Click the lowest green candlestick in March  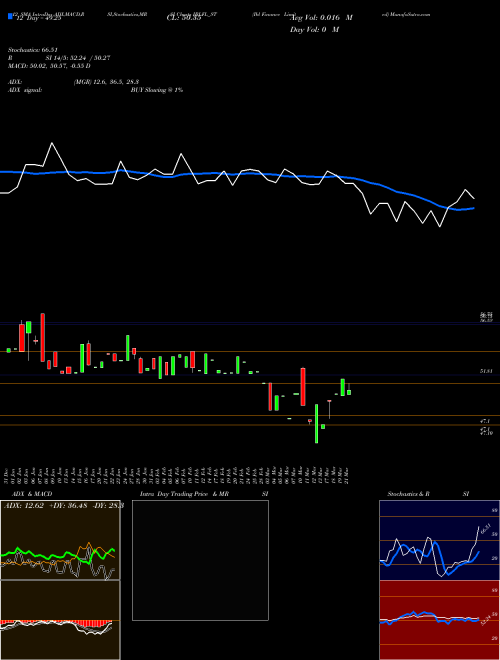click(x=316, y=423)
